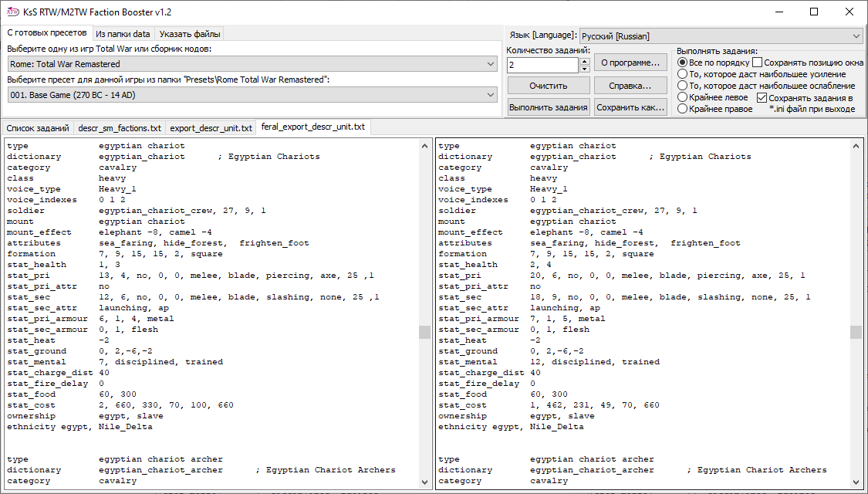Increase task count with spinner up arrow
This screenshot has height=494, width=868.
[x=585, y=62]
